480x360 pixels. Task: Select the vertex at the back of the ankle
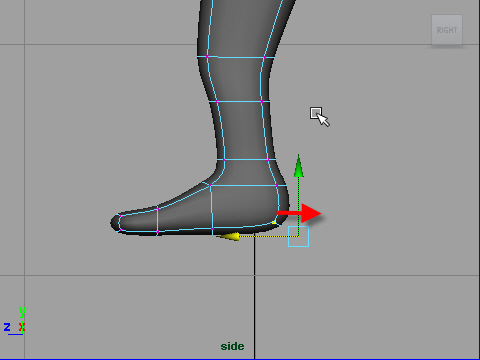(x=277, y=186)
